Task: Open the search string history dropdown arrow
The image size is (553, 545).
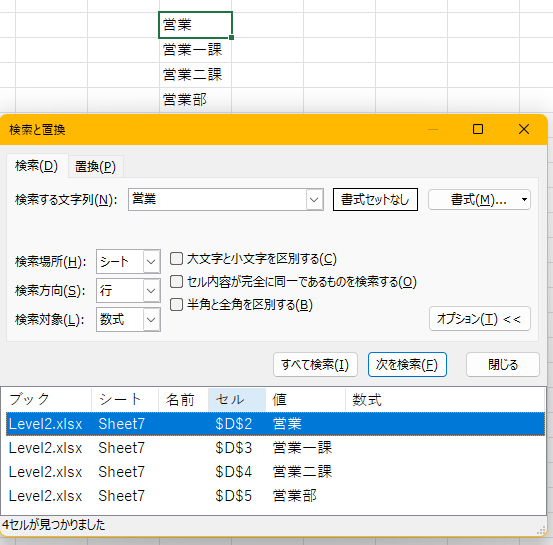Action: click(x=314, y=200)
